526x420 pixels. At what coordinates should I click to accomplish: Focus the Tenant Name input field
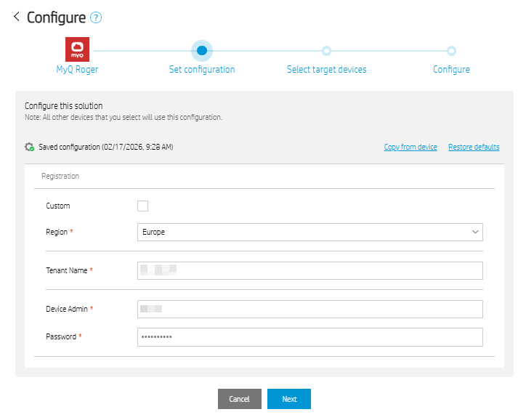309,270
